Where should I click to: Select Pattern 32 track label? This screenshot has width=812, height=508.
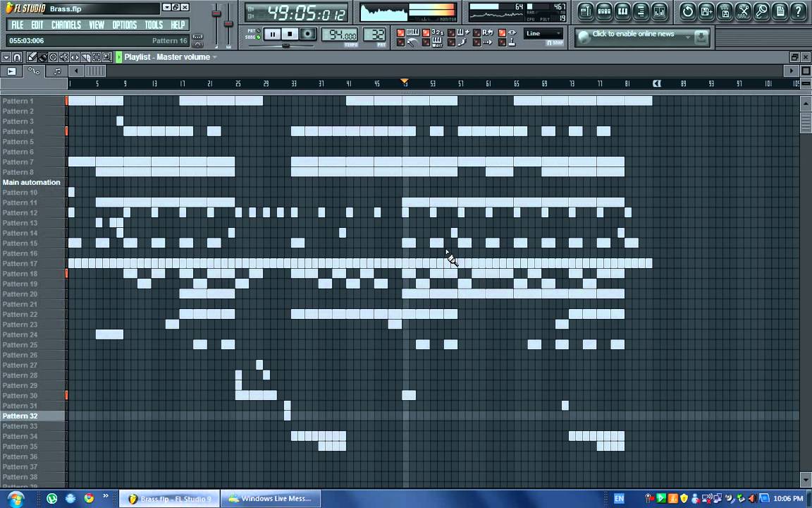20,416
